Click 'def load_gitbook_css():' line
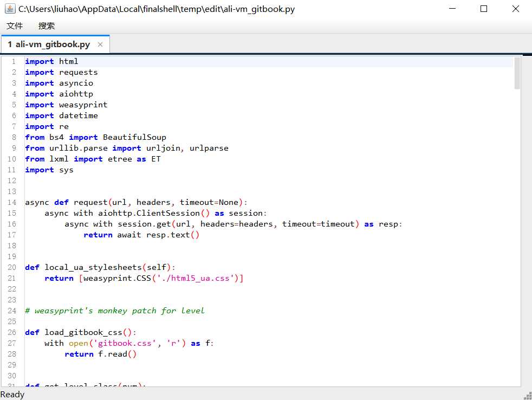532x400 pixels. 81,333
